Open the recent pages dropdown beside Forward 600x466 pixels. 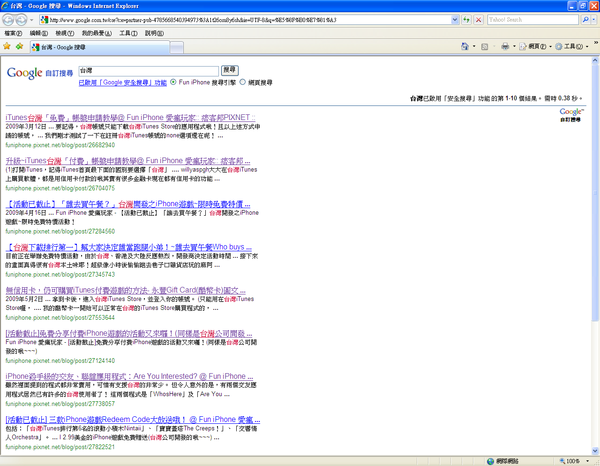click(32, 20)
